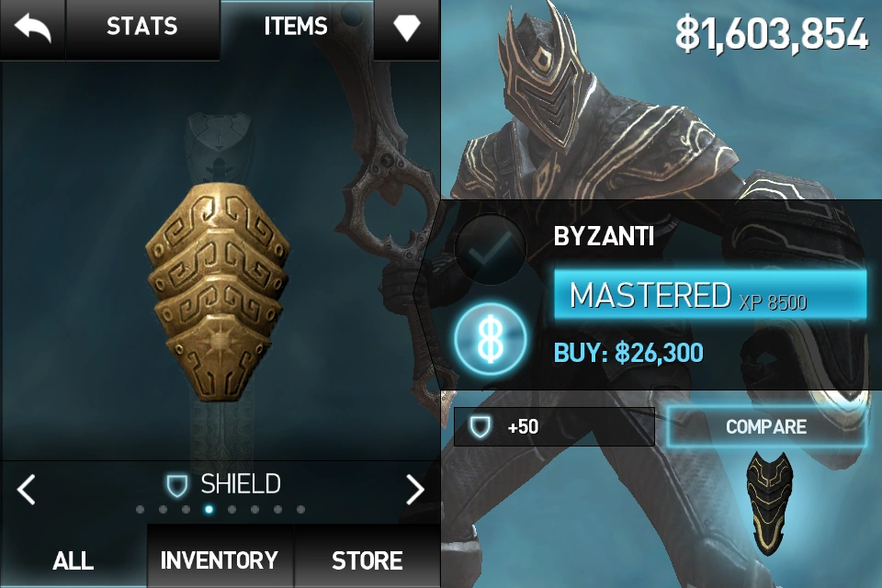Select the Byzanti golden shield image
Screen dimensions: 882x588
[219, 291]
